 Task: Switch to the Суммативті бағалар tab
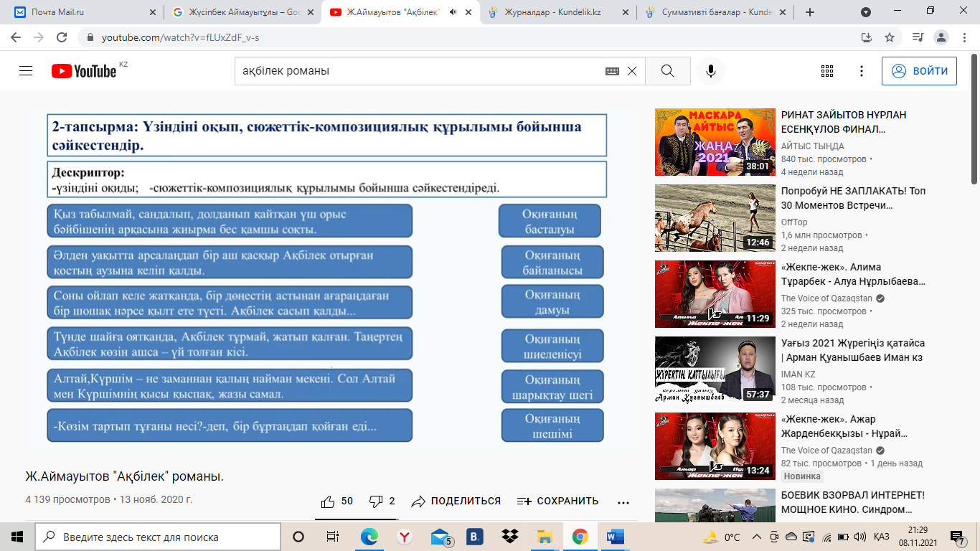[x=715, y=12]
